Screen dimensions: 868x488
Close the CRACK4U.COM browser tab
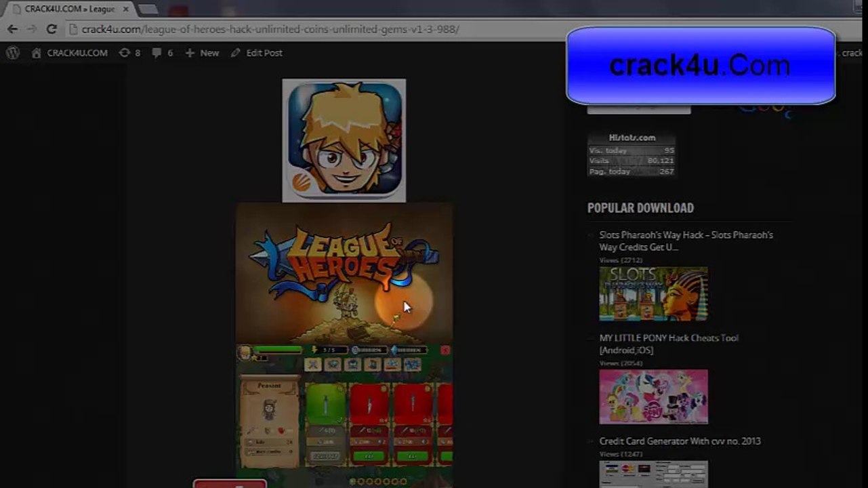(x=125, y=9)
